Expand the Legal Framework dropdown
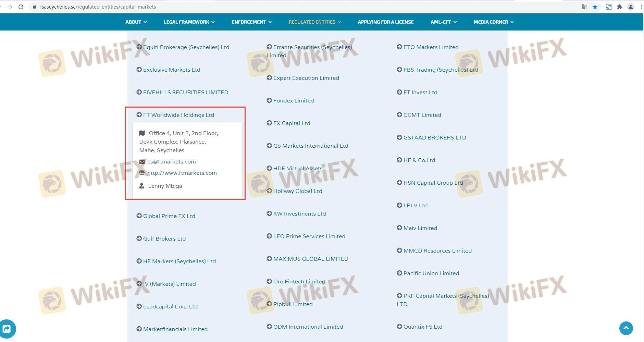This screenshot has height=342, width=644. pos(189,22)
